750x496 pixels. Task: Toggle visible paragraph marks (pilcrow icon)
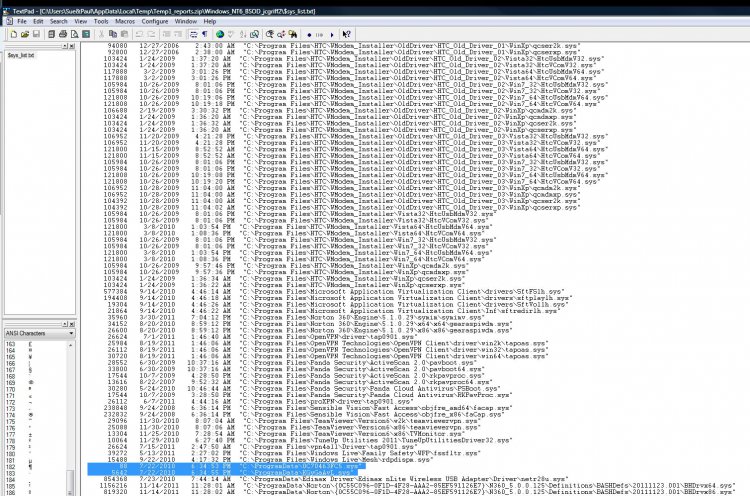pos(205,34)
